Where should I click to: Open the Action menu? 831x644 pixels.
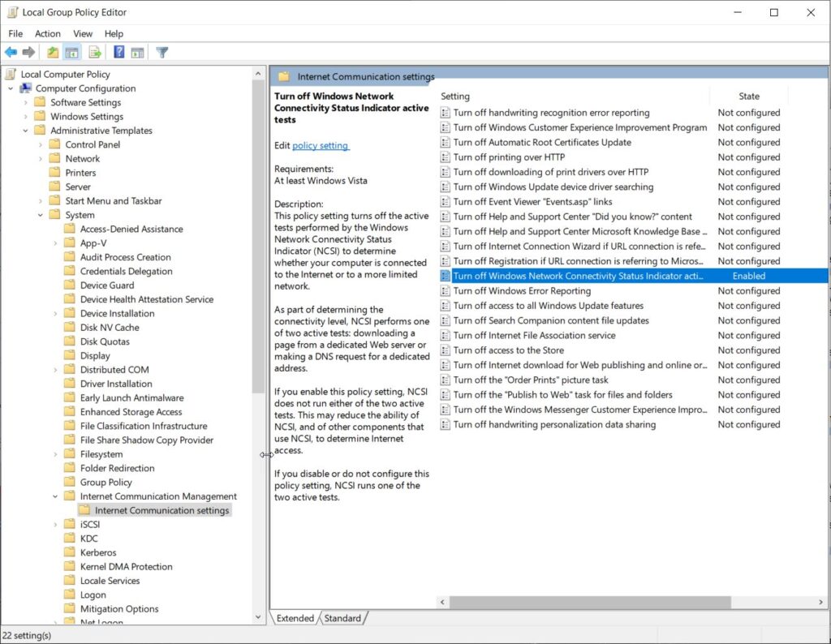(47, 33)
